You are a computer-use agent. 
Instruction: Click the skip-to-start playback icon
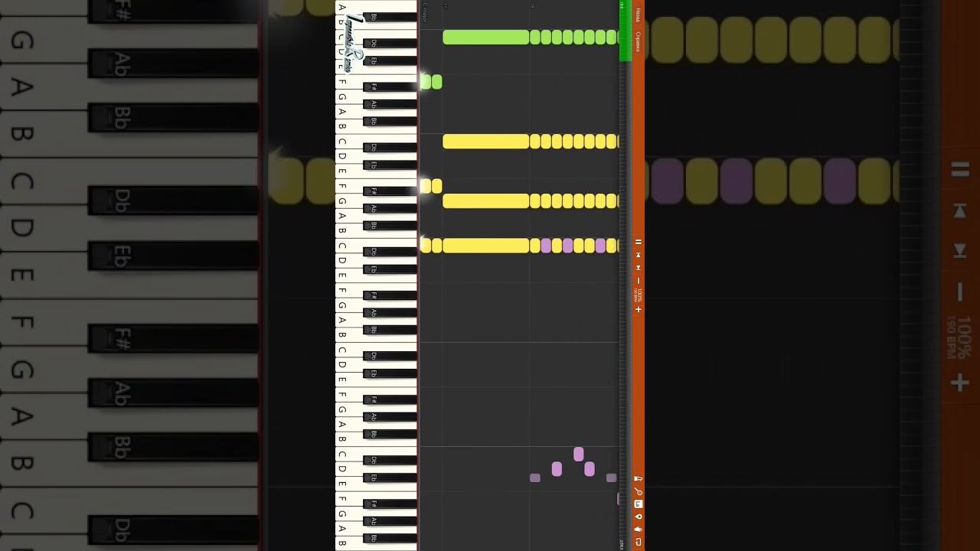[639, 255]
